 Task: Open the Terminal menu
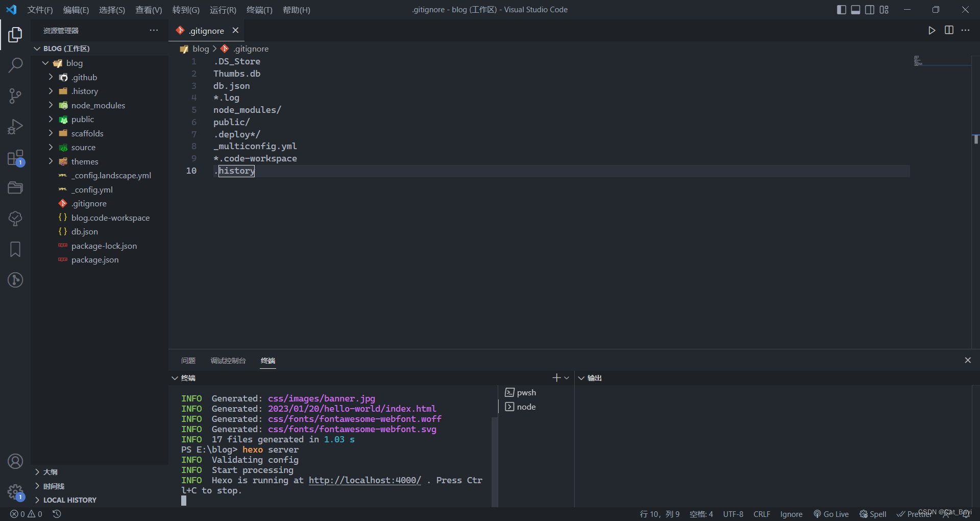(x=259, y=10)
